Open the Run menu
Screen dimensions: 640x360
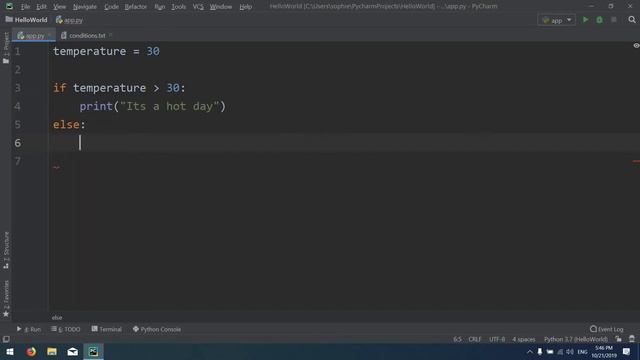click(160, 7)
